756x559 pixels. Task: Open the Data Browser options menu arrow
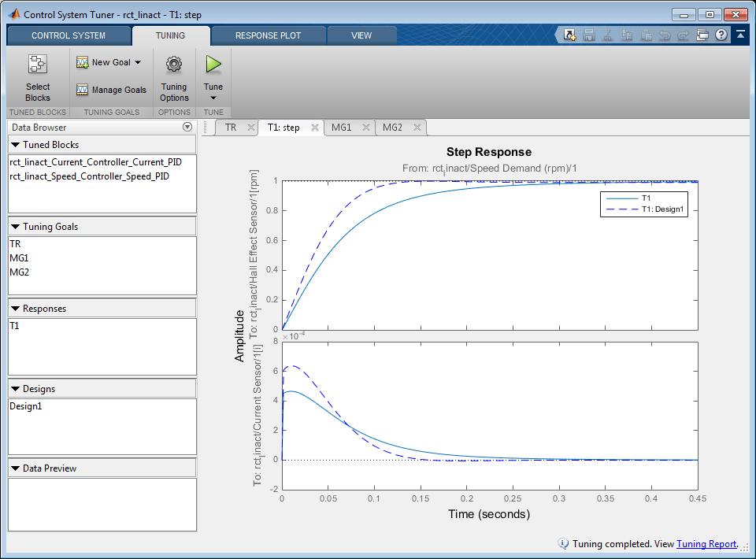point(187,128)
